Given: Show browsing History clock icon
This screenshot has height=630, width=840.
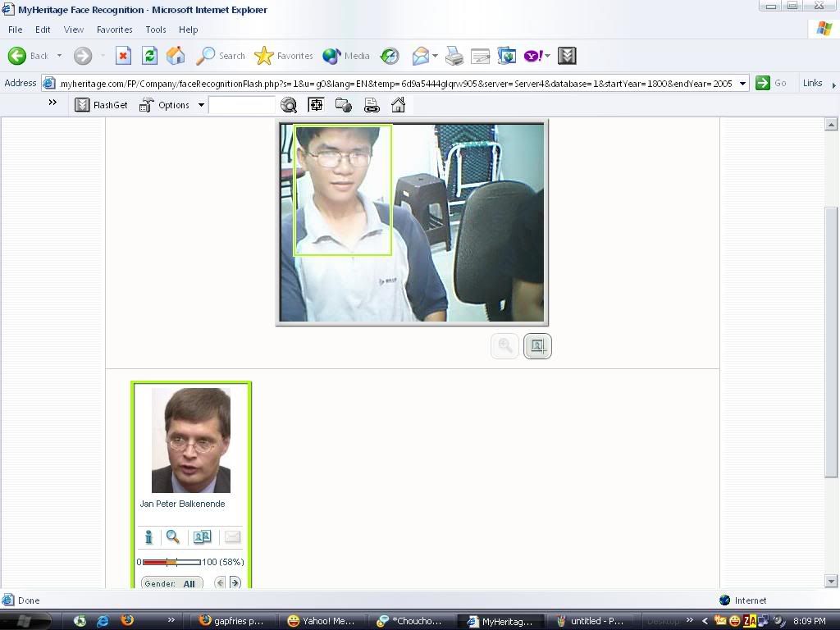Looking at the screenshot, I should (390, 56).
